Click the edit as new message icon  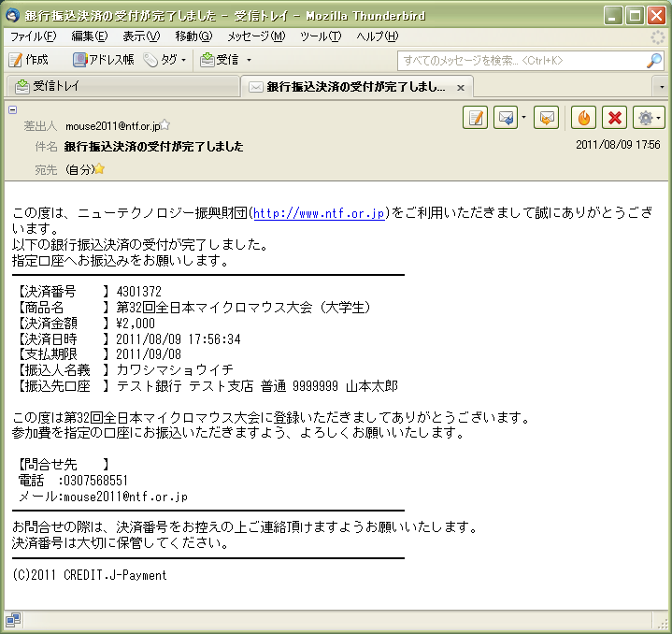pyautogui.click(x=476, y=118)
